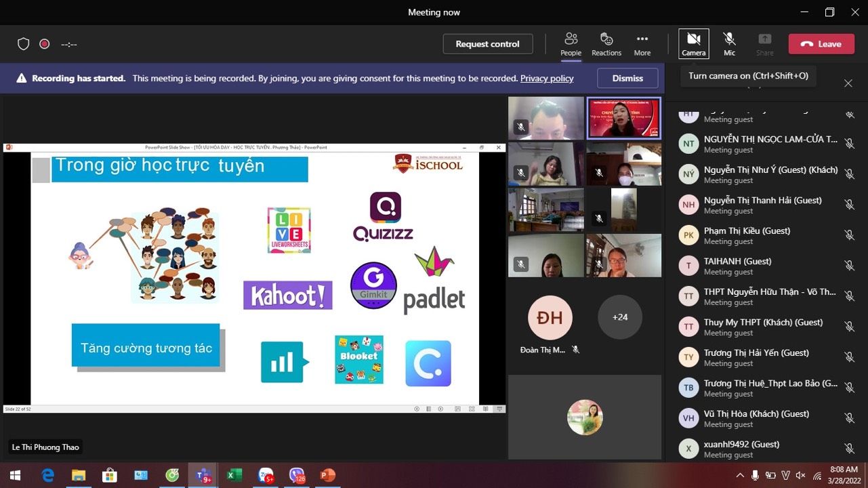Click the Tăng cường tương tác box
This screenshot has width=868, height=488.
pyautogui.click(x=146, y=345)
